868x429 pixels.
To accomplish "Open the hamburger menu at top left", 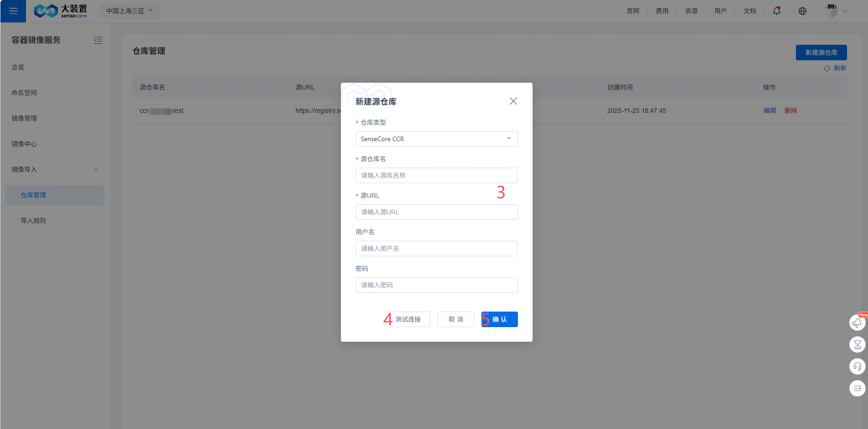I will point(13,11).
